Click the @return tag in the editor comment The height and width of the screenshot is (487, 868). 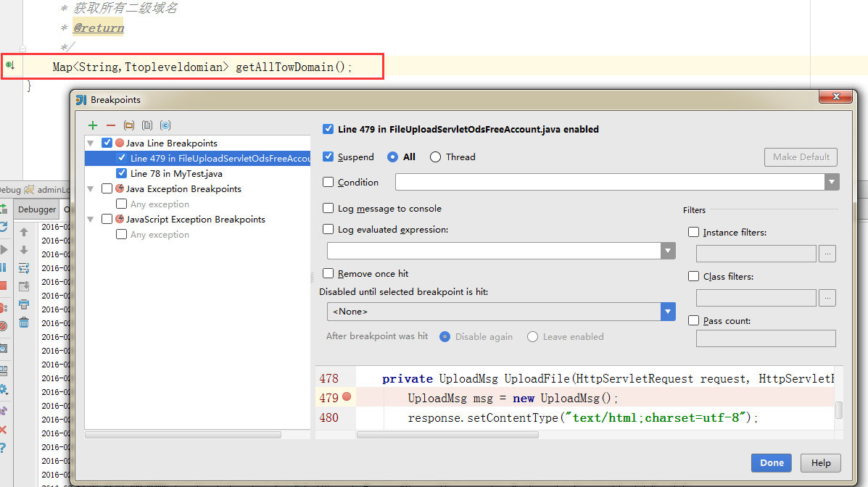point(99,28)
